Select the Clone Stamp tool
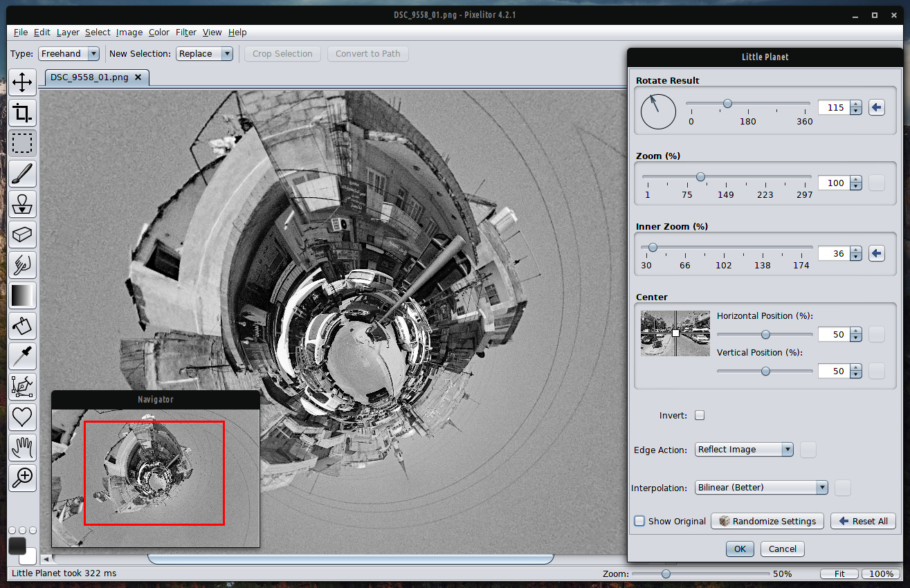Screen dimensions: 910x588 23,204
